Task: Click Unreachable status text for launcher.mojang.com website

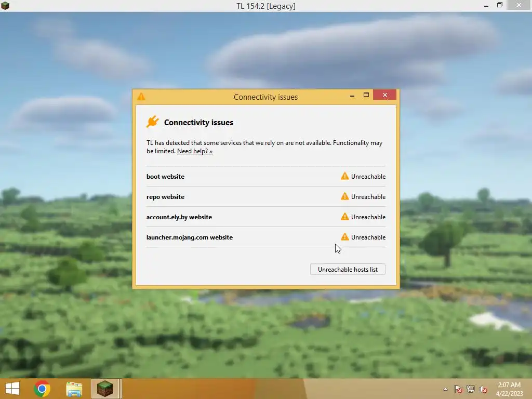Action: coord(368,237)
